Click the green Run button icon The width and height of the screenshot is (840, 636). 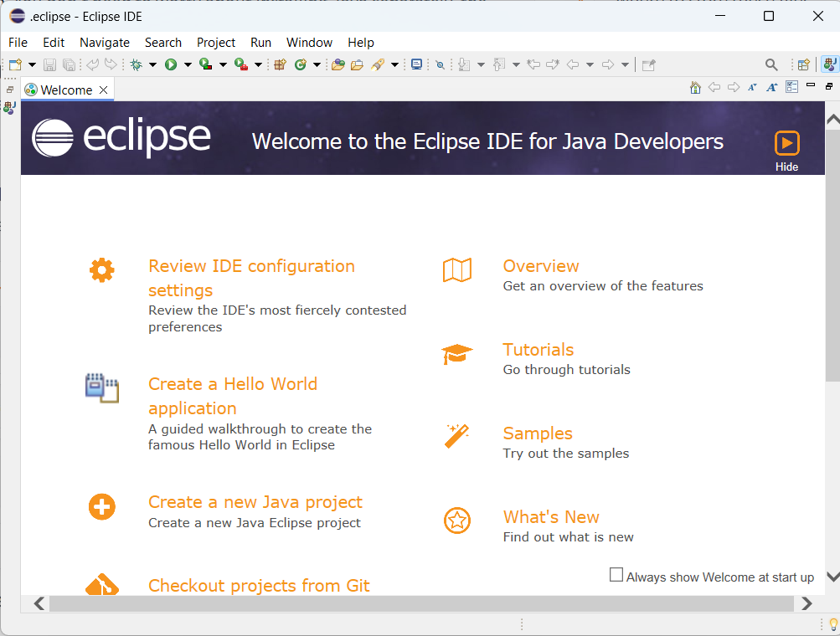[x=171, y=64]
